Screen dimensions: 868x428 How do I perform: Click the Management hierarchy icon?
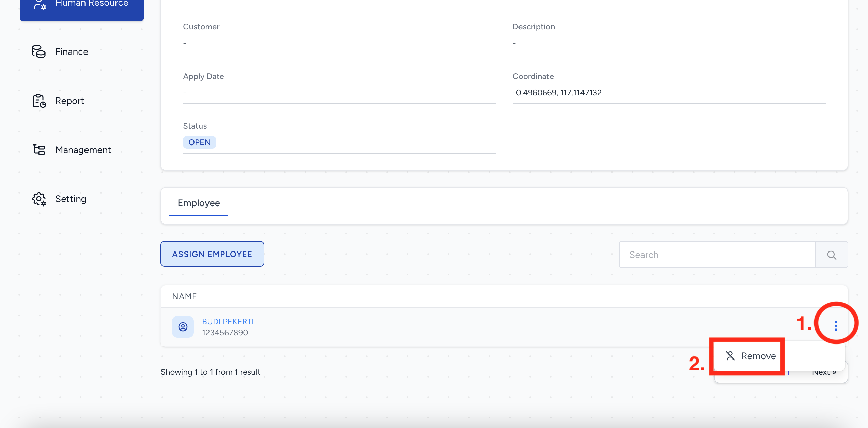click(39, 150)
